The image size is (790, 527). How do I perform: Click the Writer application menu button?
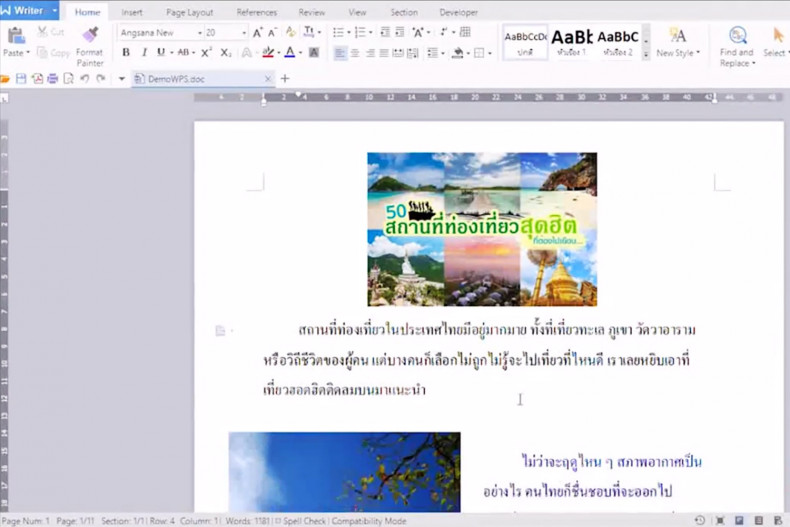tap(30, 11)
